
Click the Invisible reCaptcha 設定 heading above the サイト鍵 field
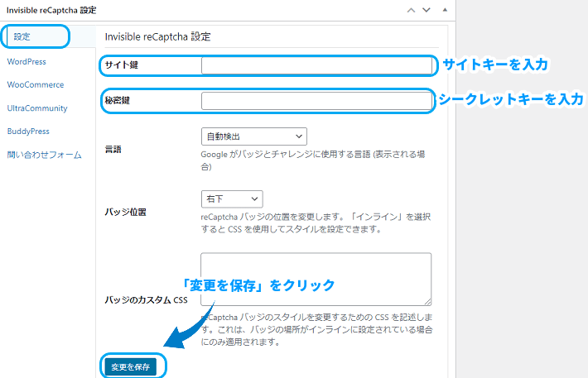point(158,36)
